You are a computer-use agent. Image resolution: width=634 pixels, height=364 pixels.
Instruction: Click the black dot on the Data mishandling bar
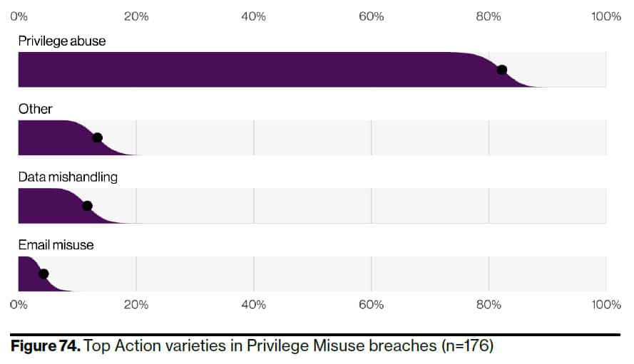(87, 206)
